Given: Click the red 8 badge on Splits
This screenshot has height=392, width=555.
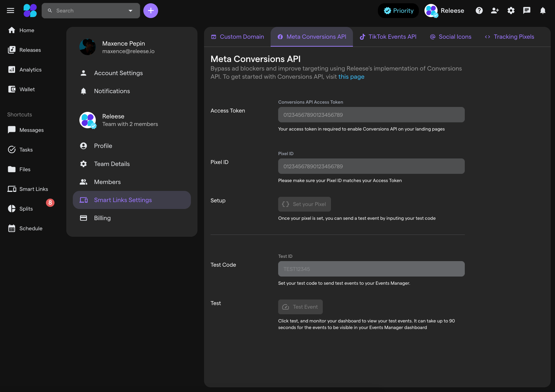Looking at the screenshot, I should [x=50, y=203].
